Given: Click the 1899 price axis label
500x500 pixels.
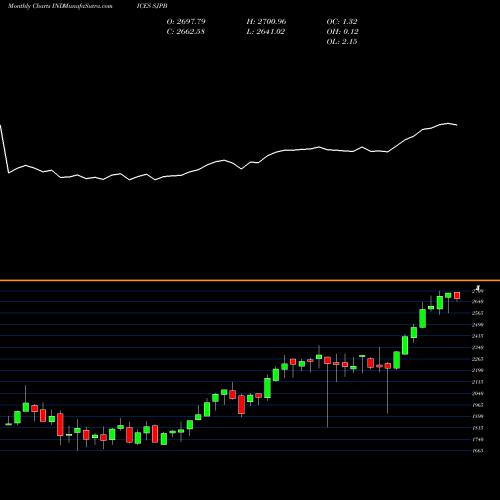Looking at the screenshot, I should (478, 416).
